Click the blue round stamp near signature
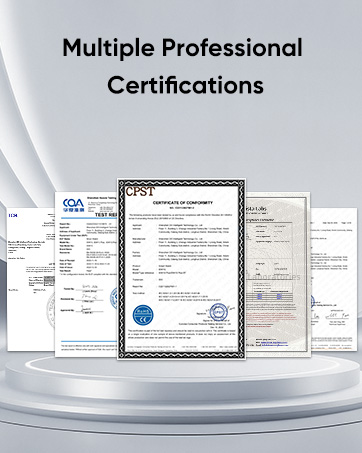 pos(218,313)
